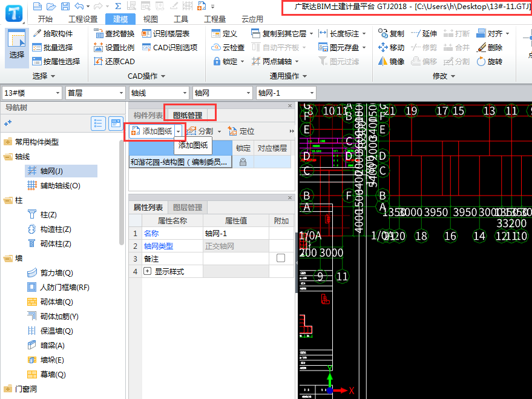
Task: Open the 添加图纸 dropdown arrow
Action: pyautogui.click(x=179, y=131)
